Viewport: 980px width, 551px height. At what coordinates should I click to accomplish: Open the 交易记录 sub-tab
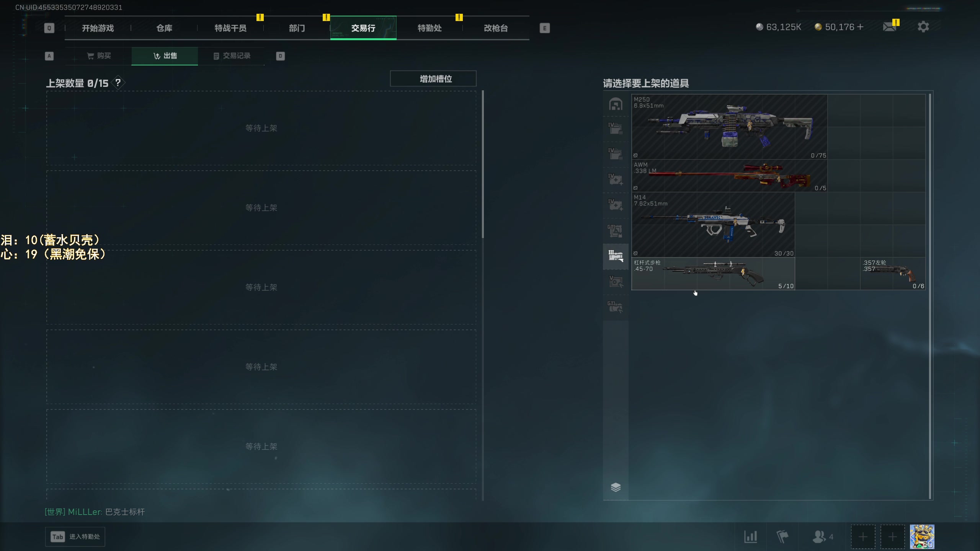pos(232,56)
